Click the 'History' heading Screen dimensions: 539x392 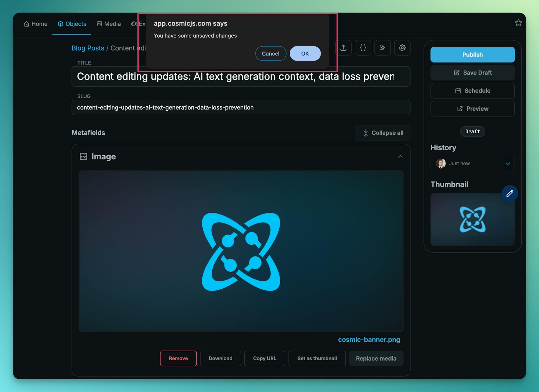pos(443,148)
